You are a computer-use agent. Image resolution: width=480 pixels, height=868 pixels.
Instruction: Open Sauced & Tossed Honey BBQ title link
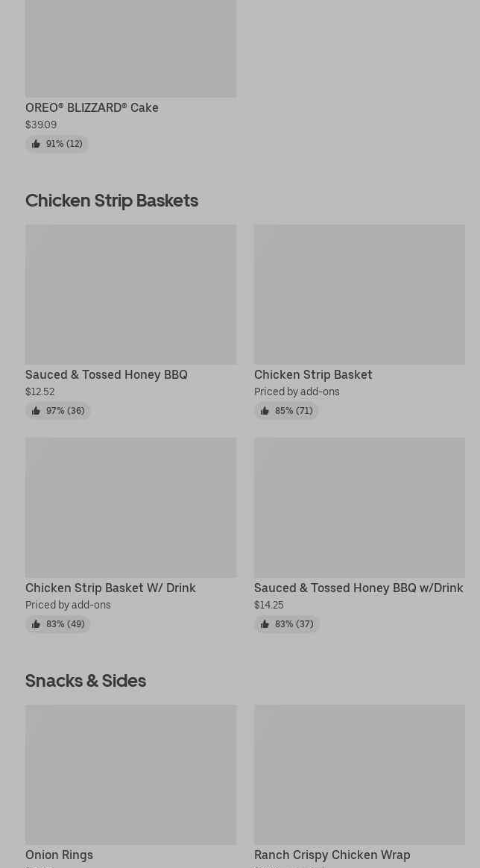click(x=107, y=374)
